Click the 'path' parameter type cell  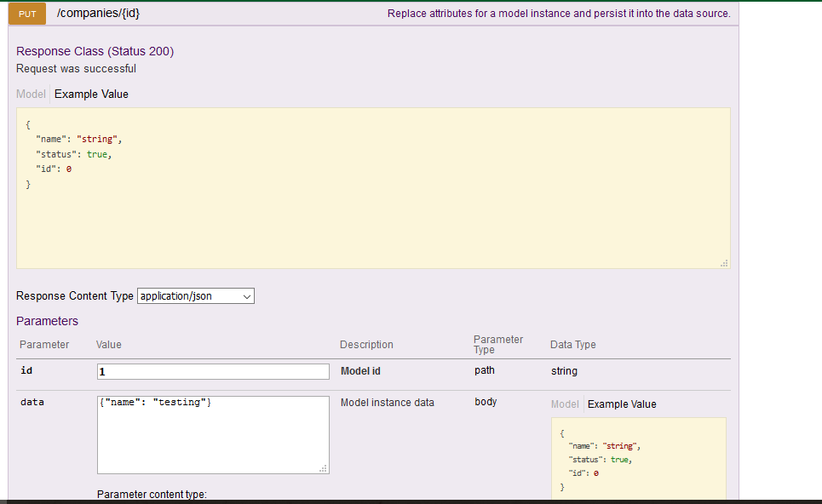485,370
